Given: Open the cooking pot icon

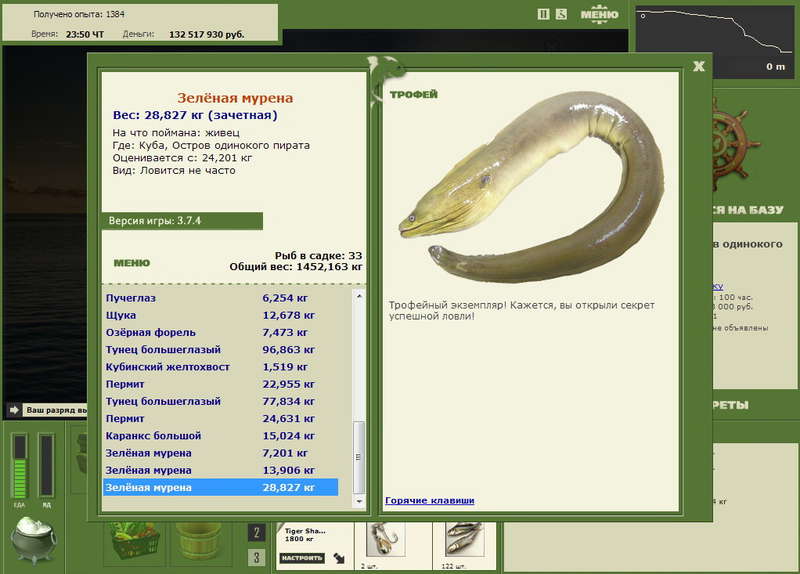Looking at the screenshot, I should pos(33,540).
